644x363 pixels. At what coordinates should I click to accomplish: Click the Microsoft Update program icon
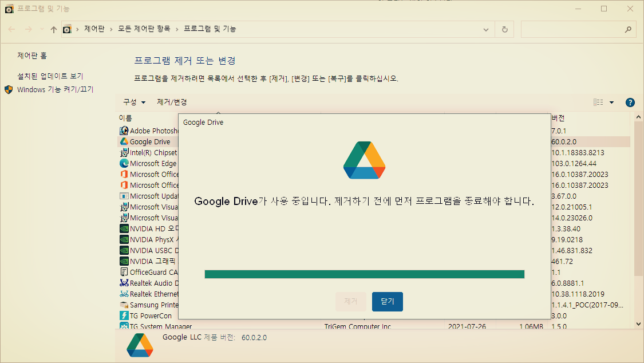[x=124, y=196]
